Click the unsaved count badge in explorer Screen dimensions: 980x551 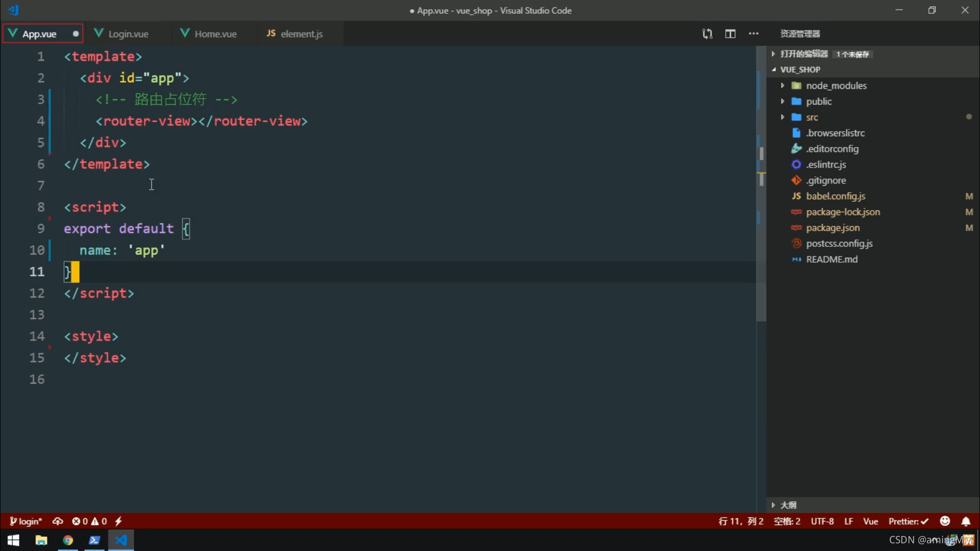[x=852, y=54]
